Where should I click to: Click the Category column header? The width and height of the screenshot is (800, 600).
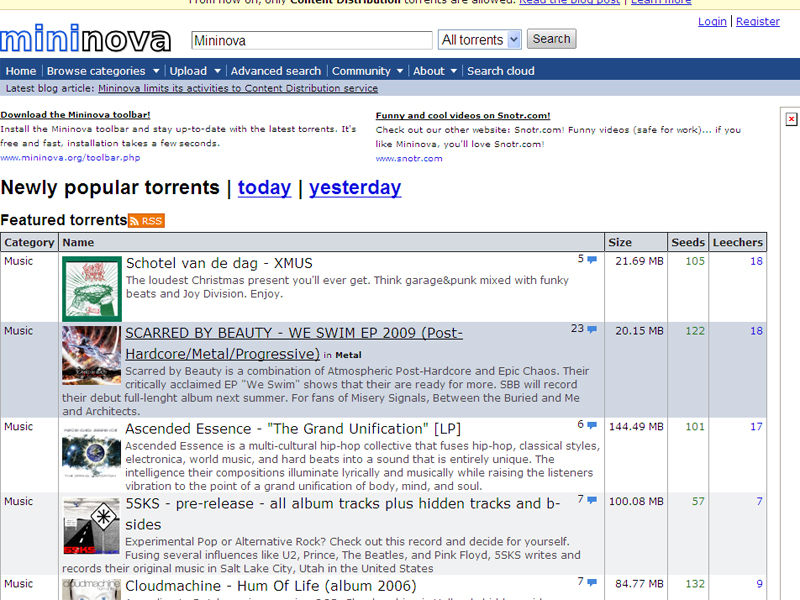coord(29,242)
